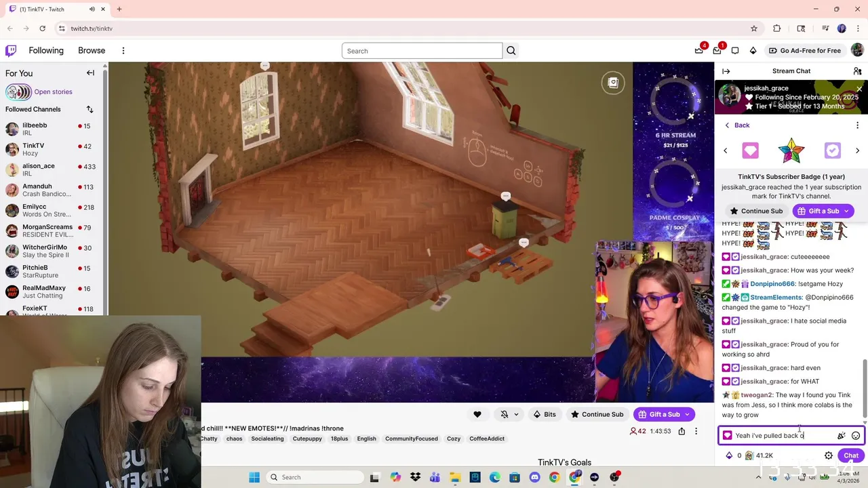
Task: Click the Windows taskbar Search box
Action: [313, 477]
